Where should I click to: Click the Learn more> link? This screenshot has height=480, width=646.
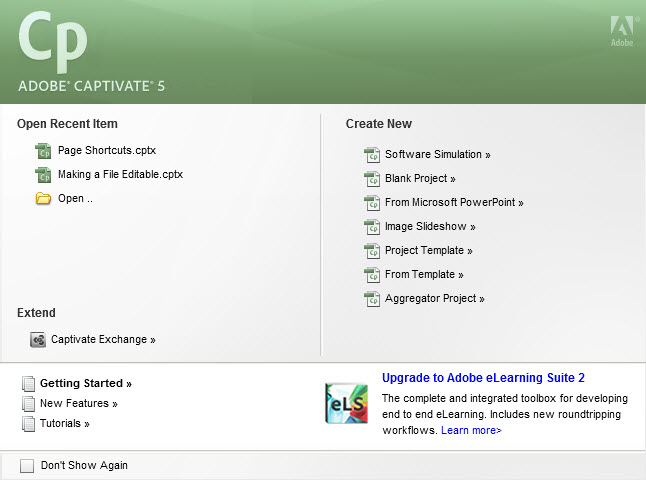pos(471,430)
